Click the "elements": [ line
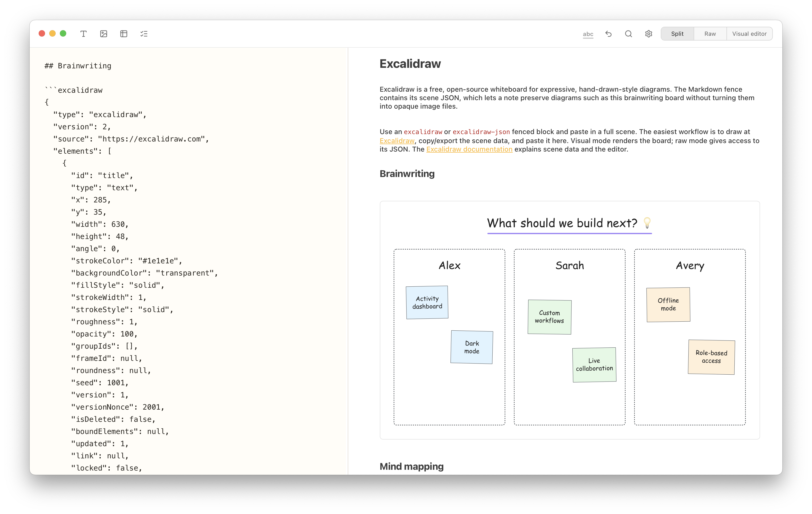The height and width of the screenshot is (514, 812). 82,151
